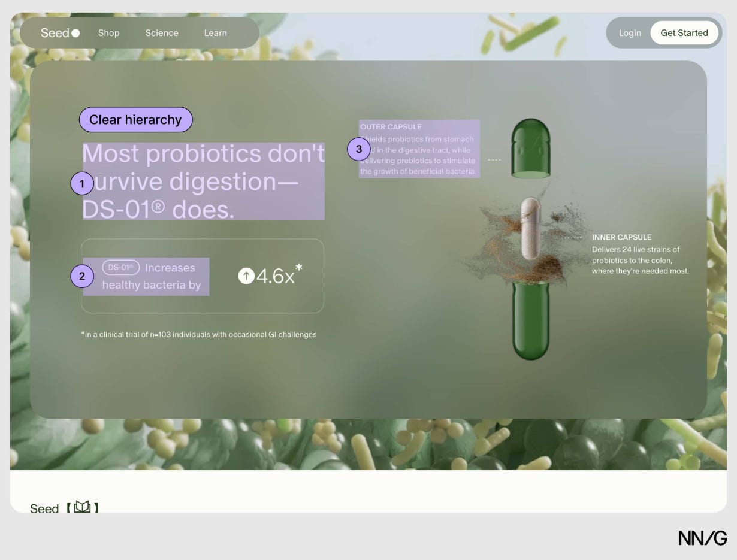Screen dimensions: 737x560
Task: Open the Learn menu item
Action: 215,33
